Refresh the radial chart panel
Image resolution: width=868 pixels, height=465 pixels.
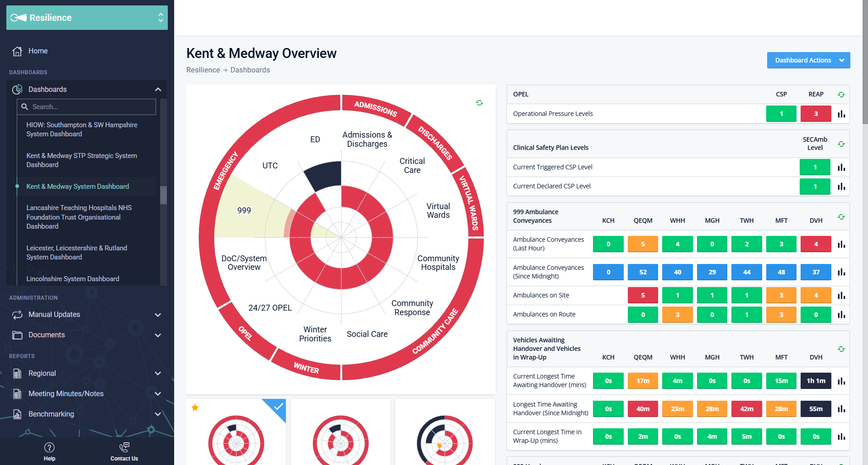[479, 103]
